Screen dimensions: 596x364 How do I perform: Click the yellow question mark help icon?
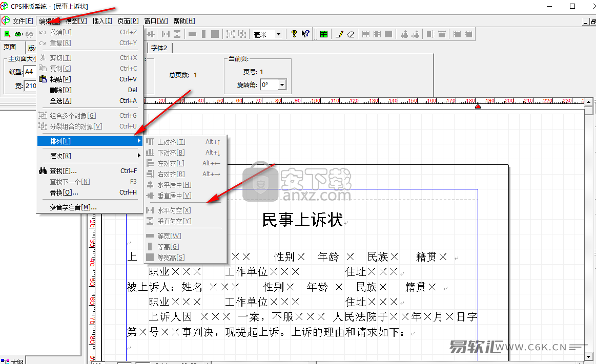click(x=294, y=34)
